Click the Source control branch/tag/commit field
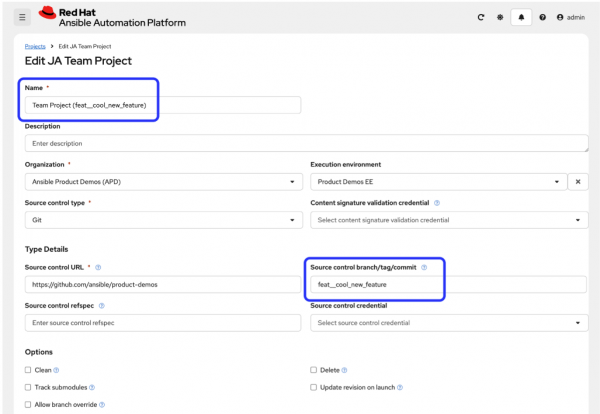Image resolution: width=600 pixels, height=414 pixels. (x=448, y=284)
